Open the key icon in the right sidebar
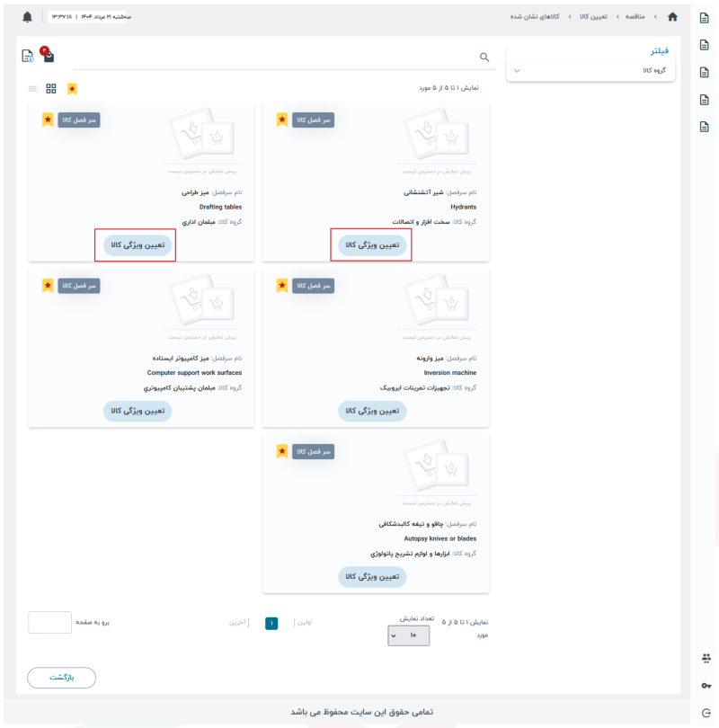Viewport: 719px width, 728px height. click(706, 686)
